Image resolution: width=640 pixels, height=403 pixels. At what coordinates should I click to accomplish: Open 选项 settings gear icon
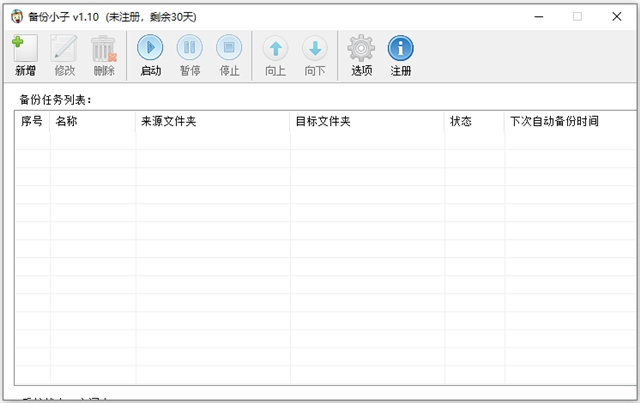coord(361,48)
